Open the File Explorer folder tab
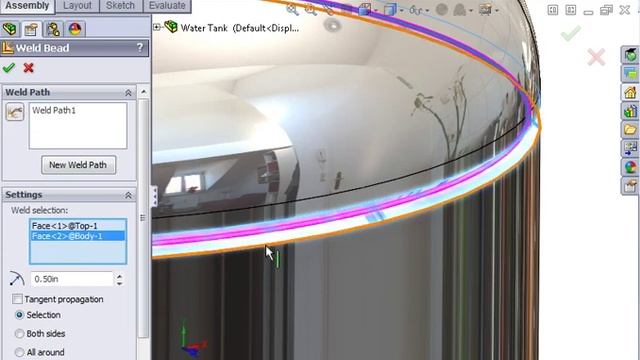The image size is (640, 360). tap(630, 130)
